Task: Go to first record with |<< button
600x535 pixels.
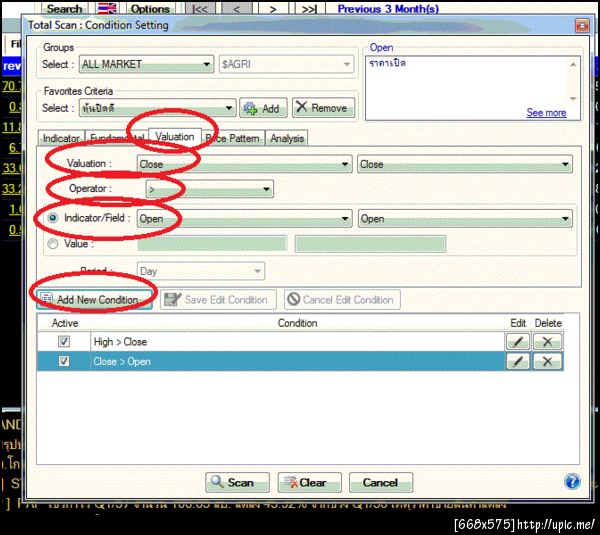Action: click(x=200, y=8)
